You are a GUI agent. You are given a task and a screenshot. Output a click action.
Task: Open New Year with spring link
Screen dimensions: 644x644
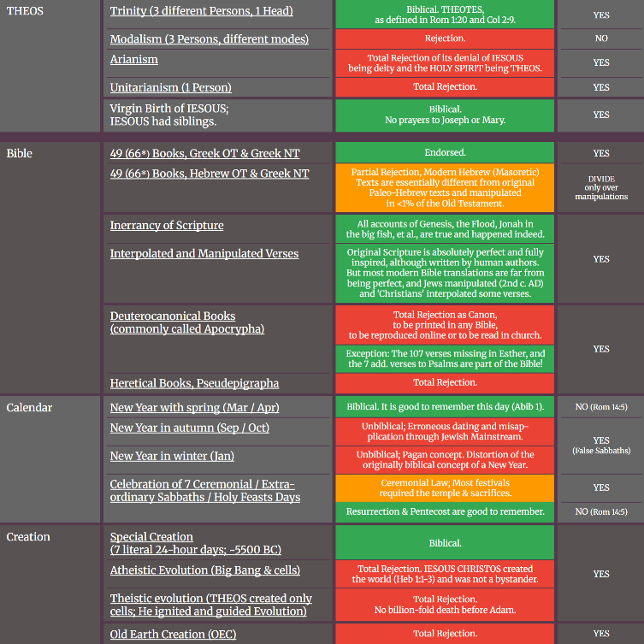(x=194, y=407)
